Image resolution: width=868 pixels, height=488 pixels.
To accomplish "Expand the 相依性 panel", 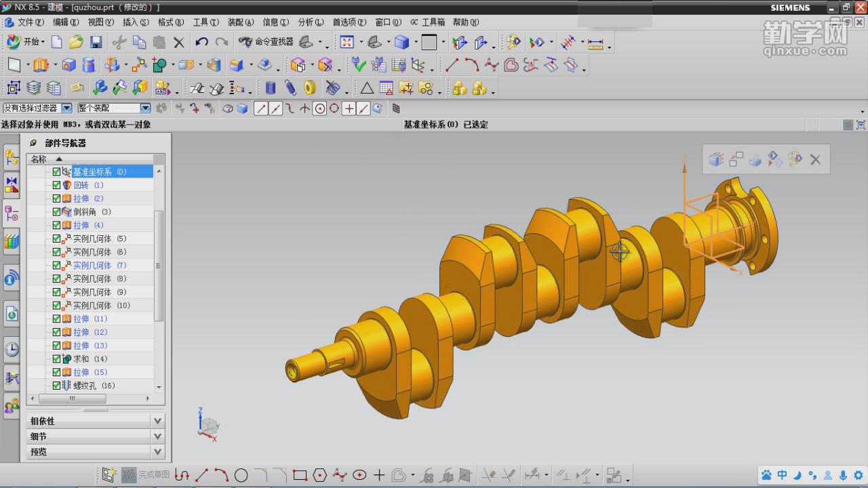I will (x=157, y=421).
